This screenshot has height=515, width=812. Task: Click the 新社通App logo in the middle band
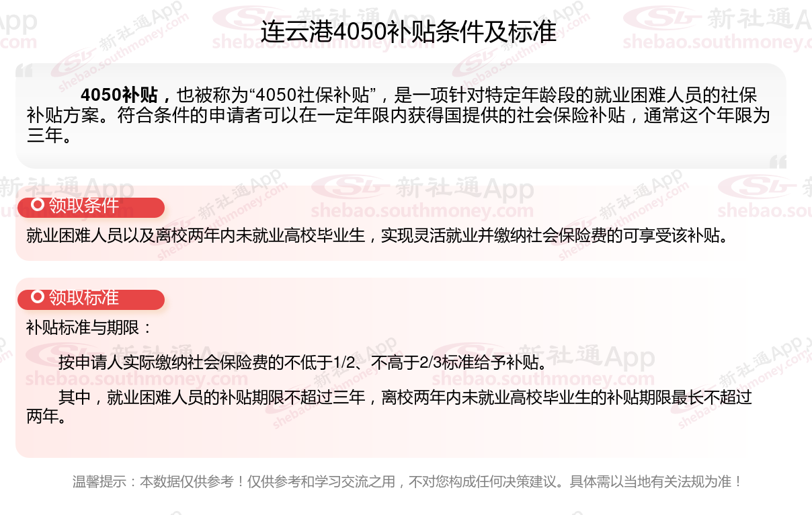click(423, 189)
